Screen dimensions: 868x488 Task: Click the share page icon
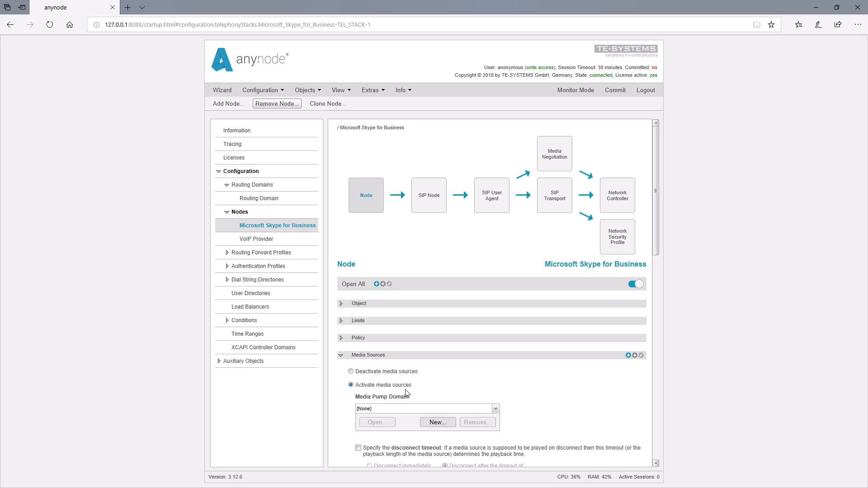point(838,25)
